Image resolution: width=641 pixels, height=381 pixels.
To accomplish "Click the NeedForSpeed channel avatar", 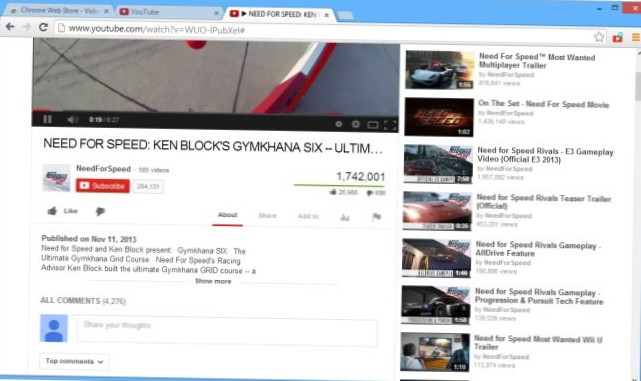I will tap(56, 178).
